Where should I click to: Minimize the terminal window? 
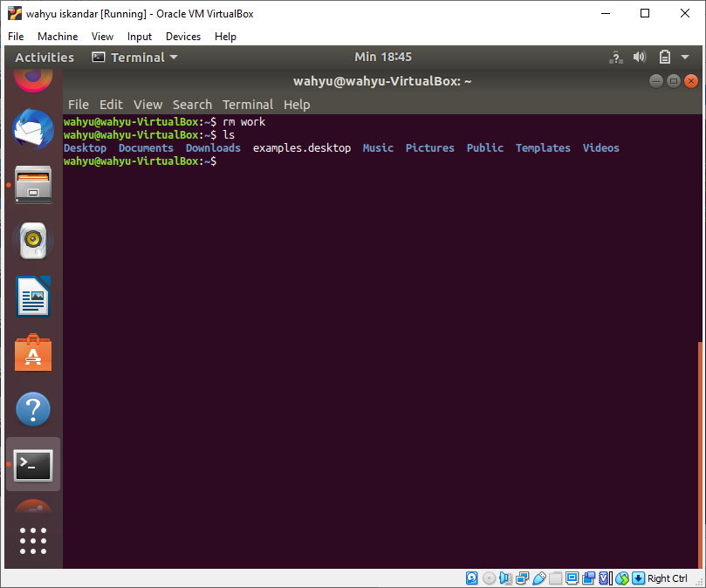click(x=656, y=81)
